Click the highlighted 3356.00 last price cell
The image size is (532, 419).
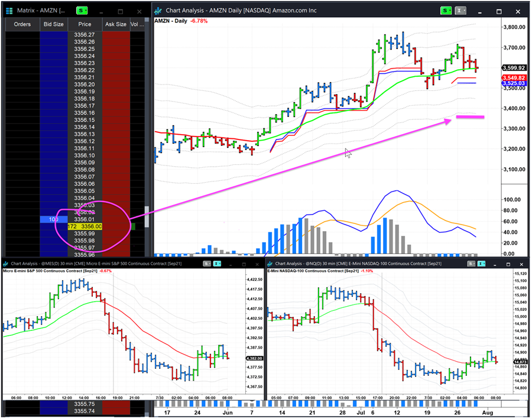point(89,226)
